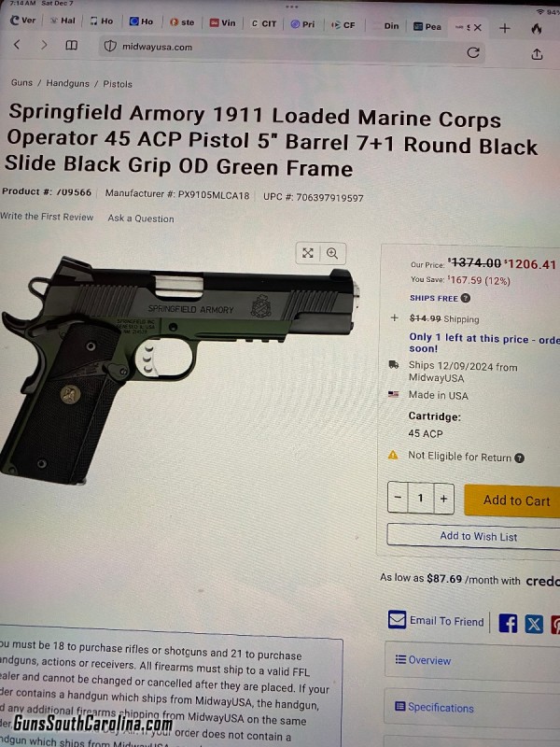
Task: Expand product image to fullscreen
Action: pyautogui.click(x=308, y=253)
